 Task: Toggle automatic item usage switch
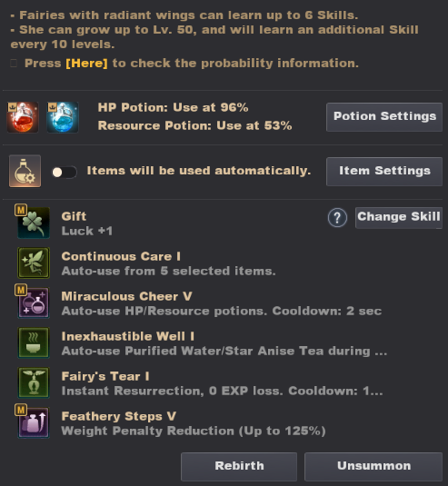click(65, 172)
